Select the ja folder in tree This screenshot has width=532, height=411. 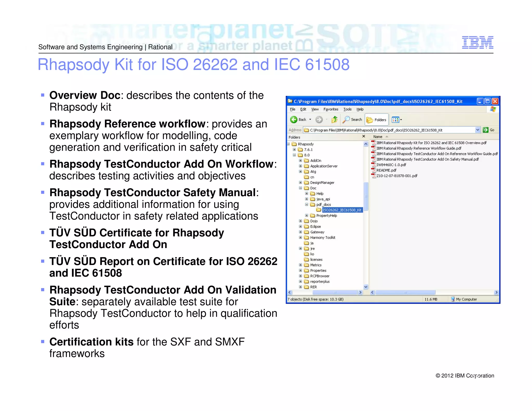pos(309,243)
